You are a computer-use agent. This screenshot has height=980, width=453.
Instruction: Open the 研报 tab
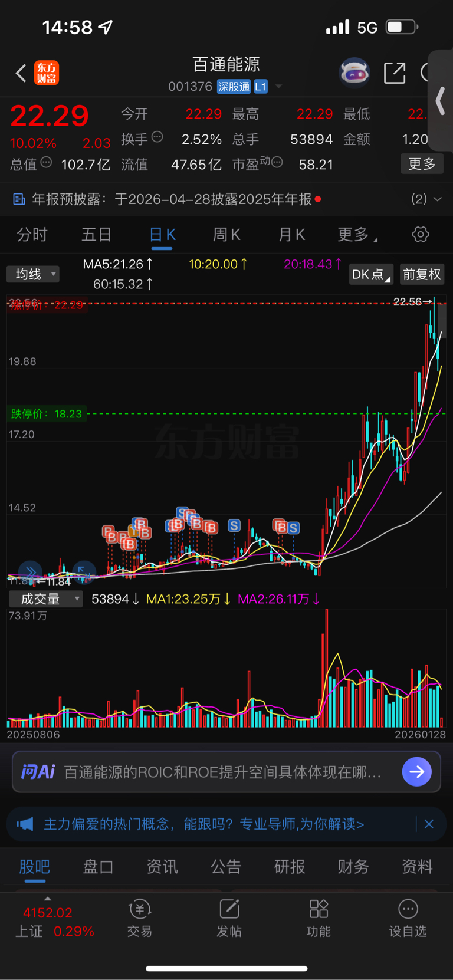coord(290,867)
